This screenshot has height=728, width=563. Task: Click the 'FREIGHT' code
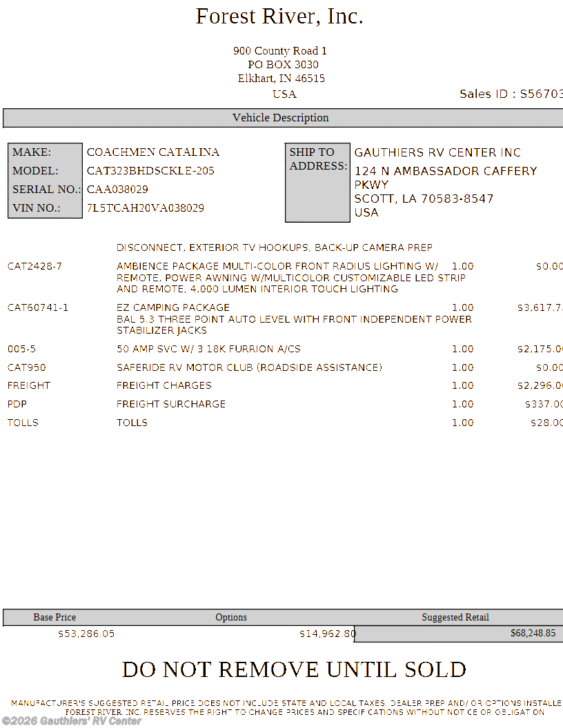point(29,385)
